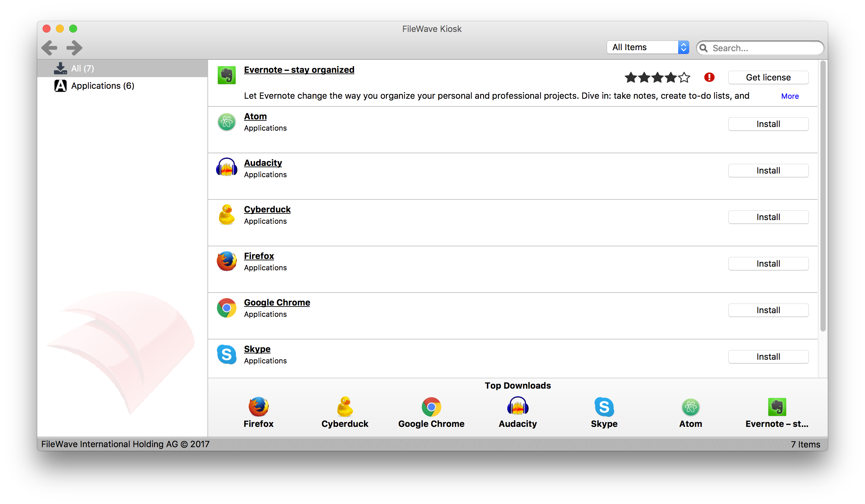865x504 pixels.
Task: Install Audacity
Action: coord(768,171)
